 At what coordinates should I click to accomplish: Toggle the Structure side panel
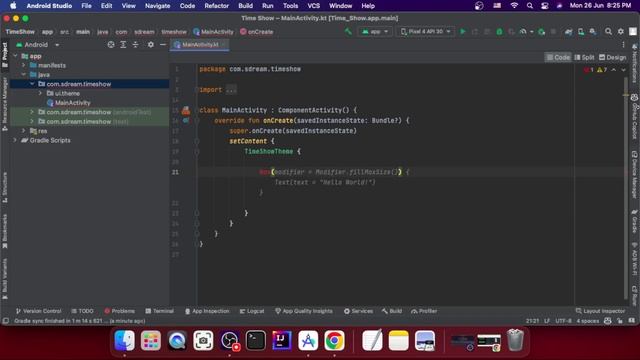(5, 187)
